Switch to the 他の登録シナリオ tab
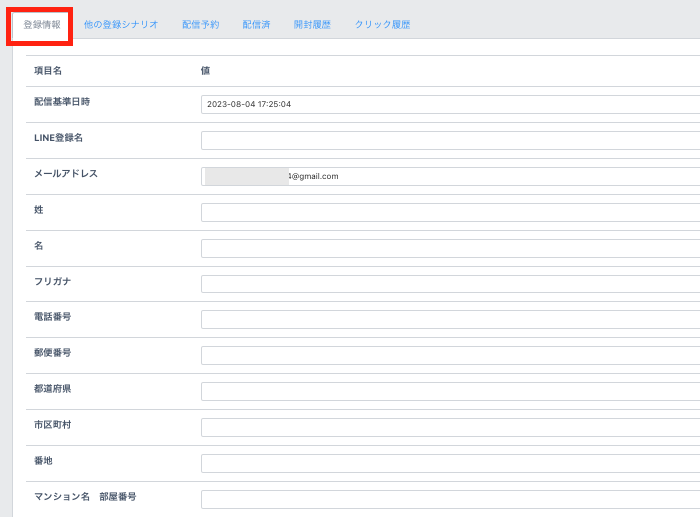Image resolution: width=700 pixels, height=517 pixels. [121, 24]
